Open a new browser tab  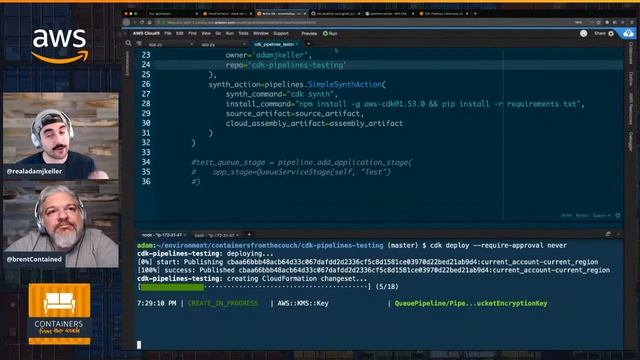click(x=475, y=13)
